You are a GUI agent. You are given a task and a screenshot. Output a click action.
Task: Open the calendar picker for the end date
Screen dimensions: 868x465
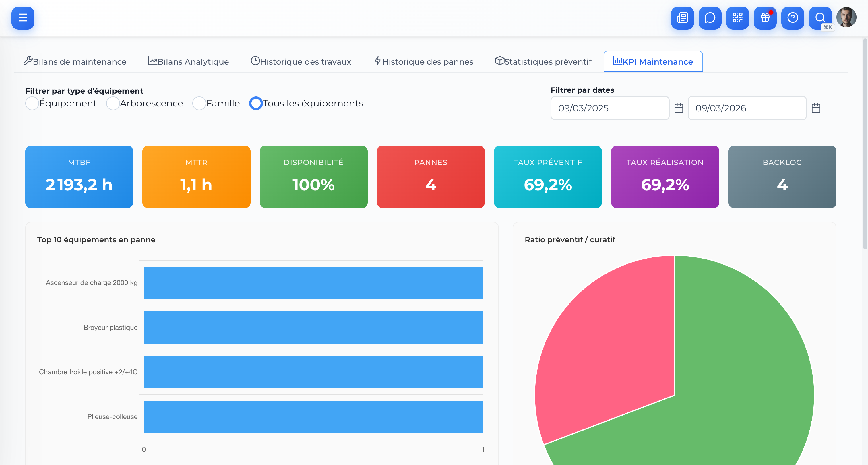click(x=816, y=108)
